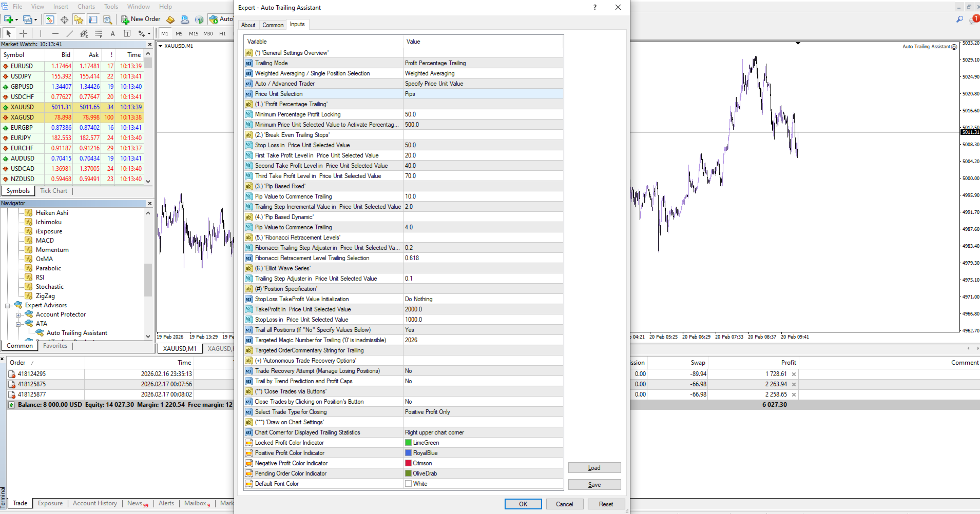Switch to the Common tab in dialog

pyautogui.click(x=273, y=25)
